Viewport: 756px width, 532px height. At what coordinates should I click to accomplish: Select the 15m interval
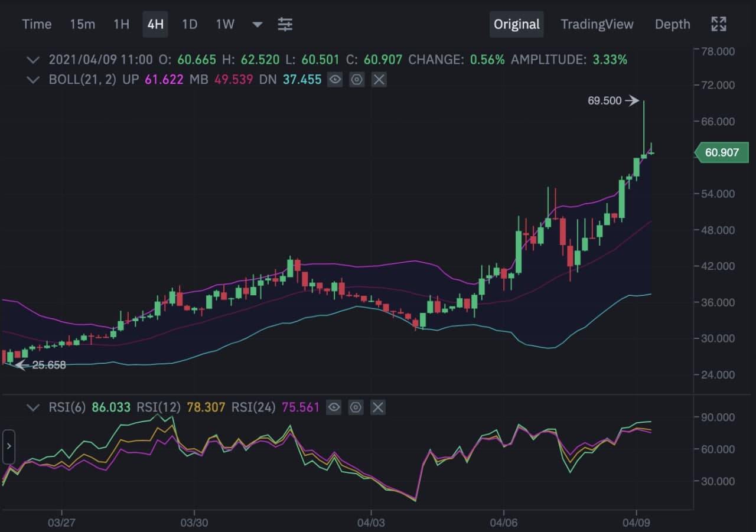[82, 24]
